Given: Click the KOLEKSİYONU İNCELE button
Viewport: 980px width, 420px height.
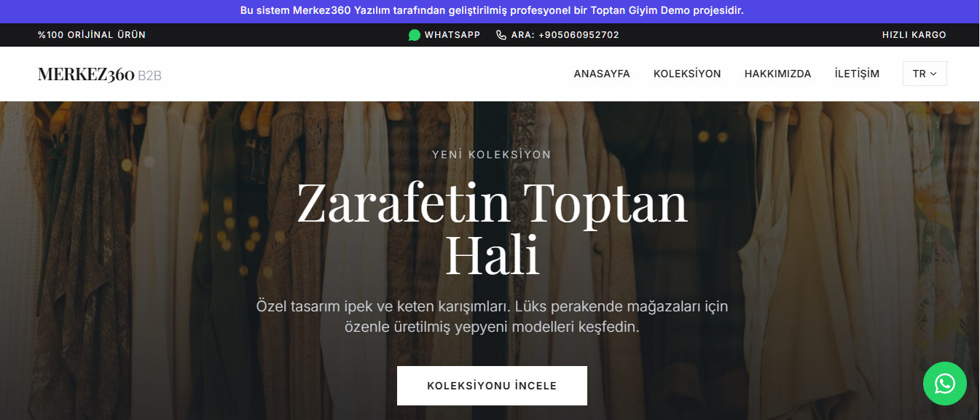Looking at the screenshot, I should click(492, 386).
